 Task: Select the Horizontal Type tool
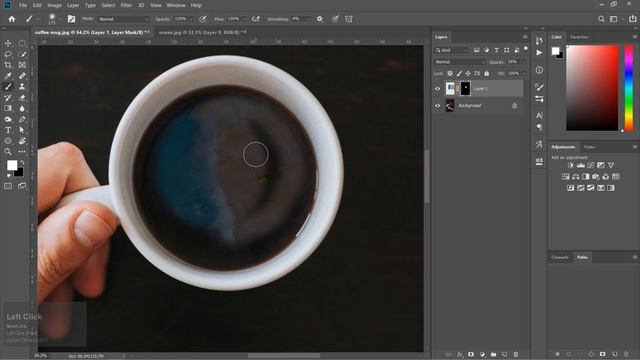(8, 130)
